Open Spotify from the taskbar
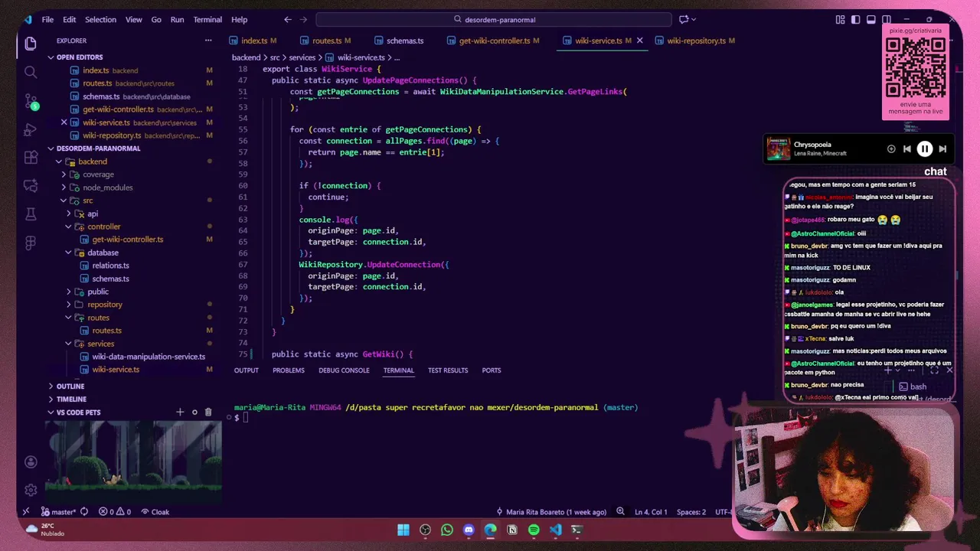Screen dimensions: 980x551 coord(534,530)
